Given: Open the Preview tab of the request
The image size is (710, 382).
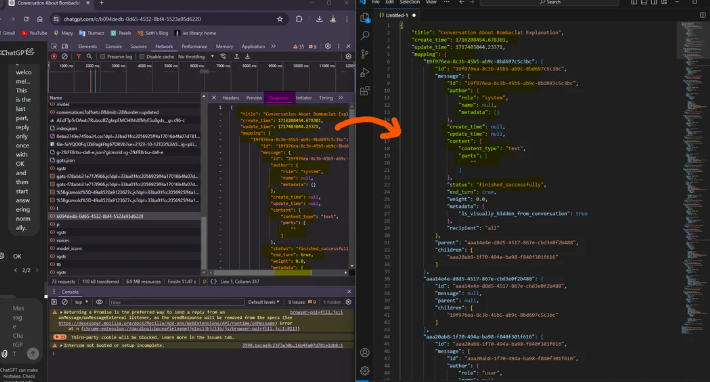Looking at the screenshot, I should coord(254,98).
